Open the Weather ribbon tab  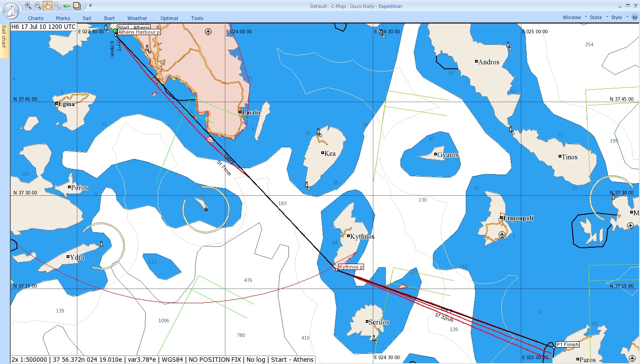[137, 18]
